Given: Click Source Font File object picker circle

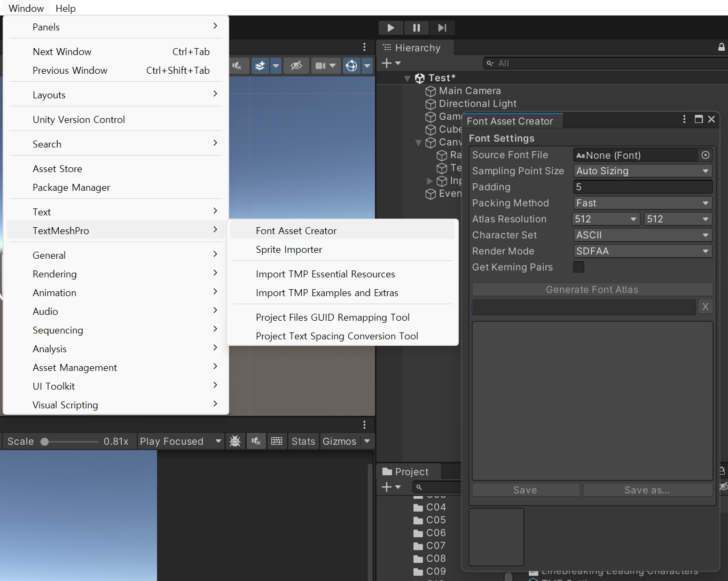Looking at the screenshot, I should pos(706,155).
